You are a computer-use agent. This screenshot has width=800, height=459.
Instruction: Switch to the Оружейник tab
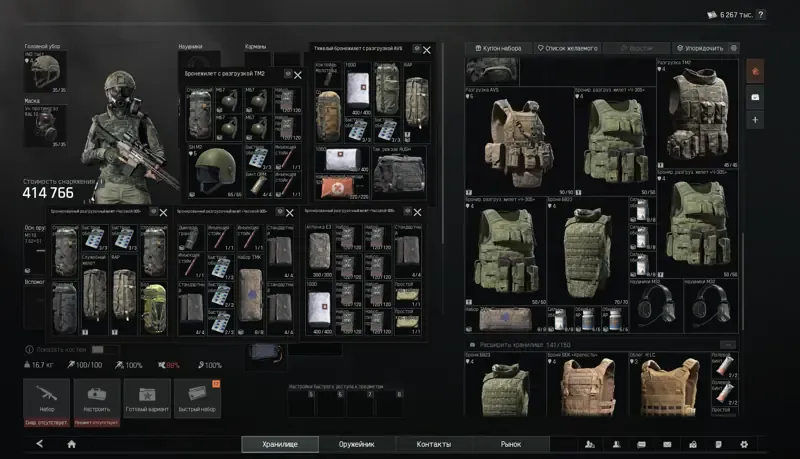tap(357, 444)
